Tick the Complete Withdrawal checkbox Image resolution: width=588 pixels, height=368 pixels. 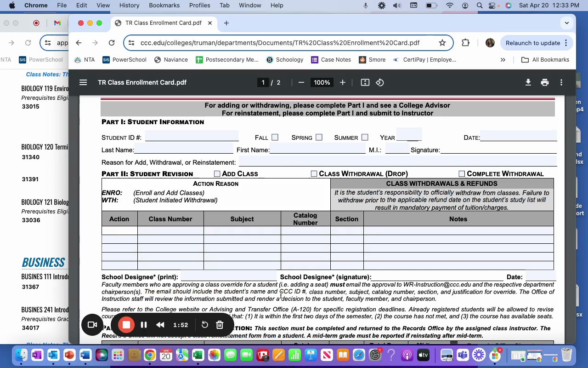462,174
